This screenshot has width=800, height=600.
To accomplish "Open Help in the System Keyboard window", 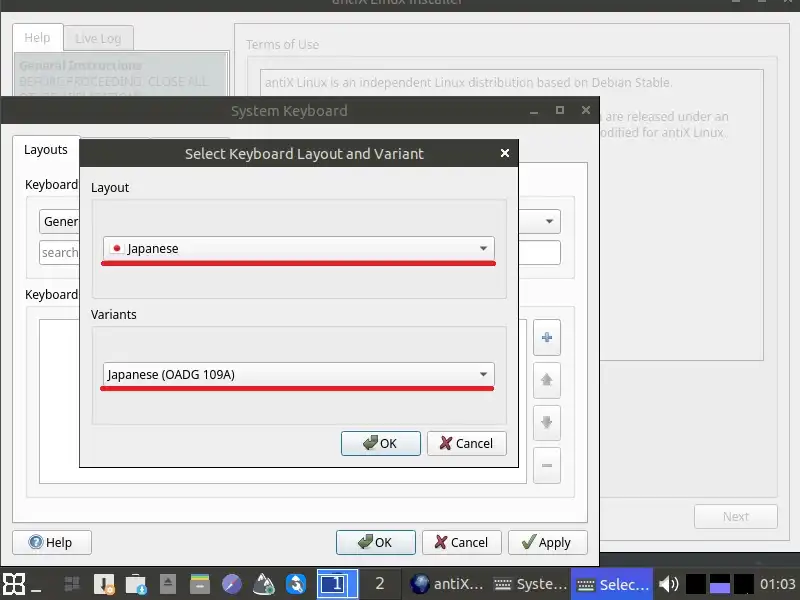I will click(x=50, y=542).
